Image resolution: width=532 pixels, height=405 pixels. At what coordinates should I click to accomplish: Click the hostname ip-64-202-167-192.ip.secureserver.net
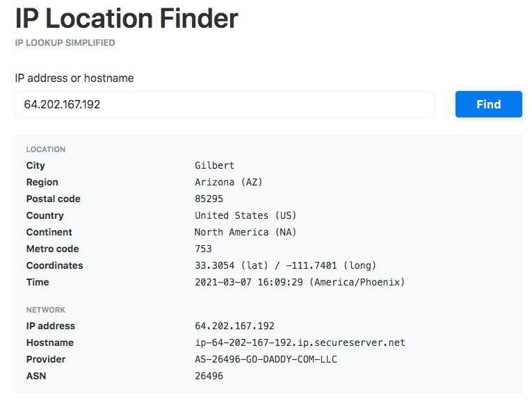coord(300,342)
